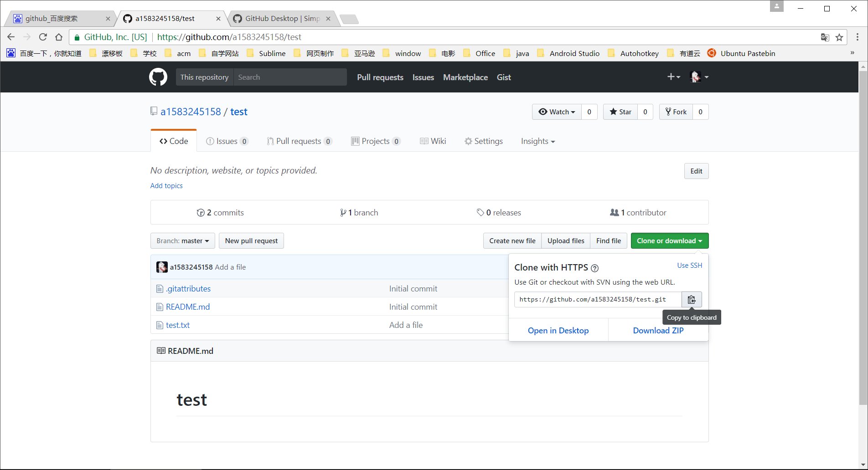Click the Baidu bookmark paw icon
The height and width of the screenshot is (470, 868).
11,53
